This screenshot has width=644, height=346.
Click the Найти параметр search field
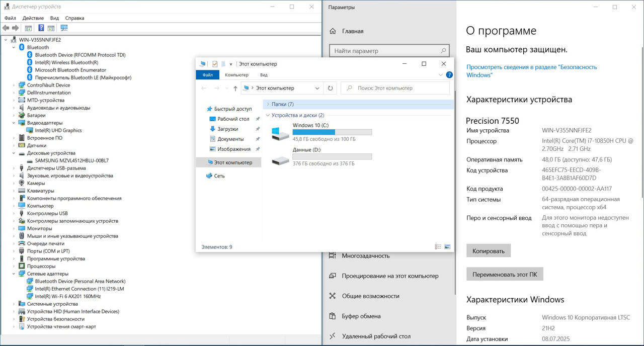point(385,51)
